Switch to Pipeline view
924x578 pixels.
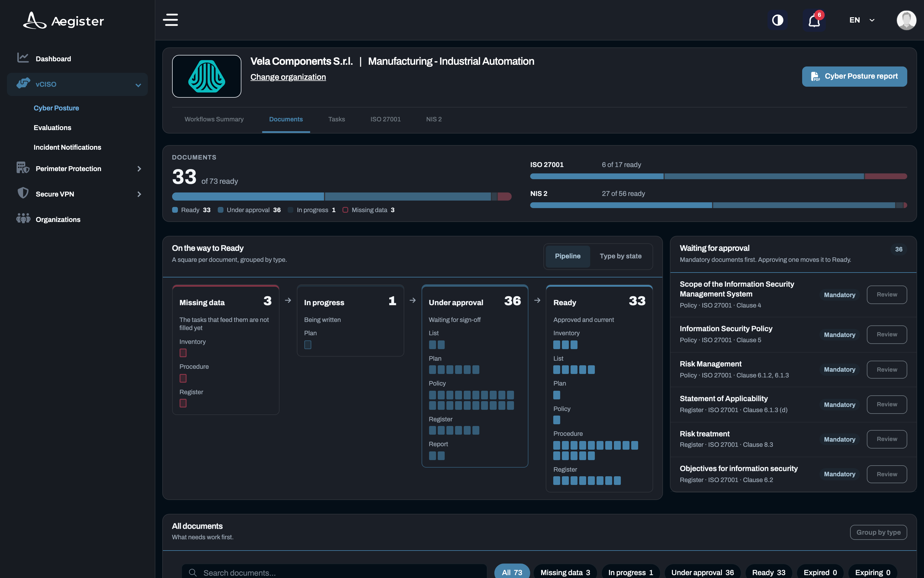point(567,256)
